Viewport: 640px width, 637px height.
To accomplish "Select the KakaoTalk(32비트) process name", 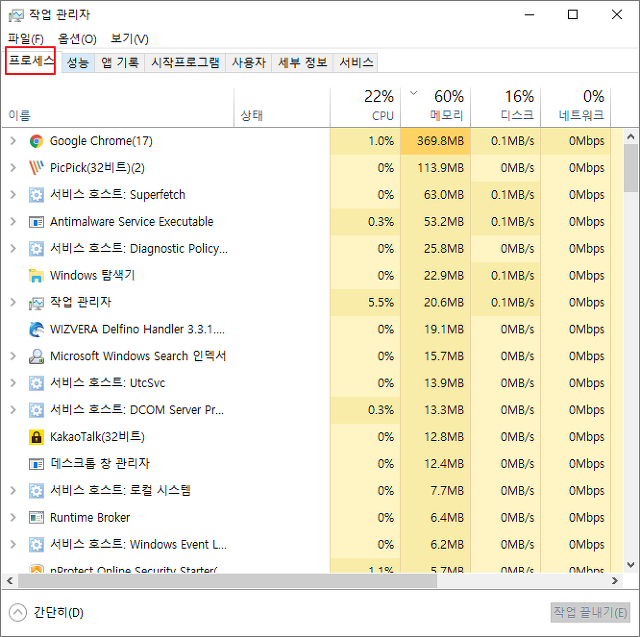I will pyautogui.click(x=97, y=437).
